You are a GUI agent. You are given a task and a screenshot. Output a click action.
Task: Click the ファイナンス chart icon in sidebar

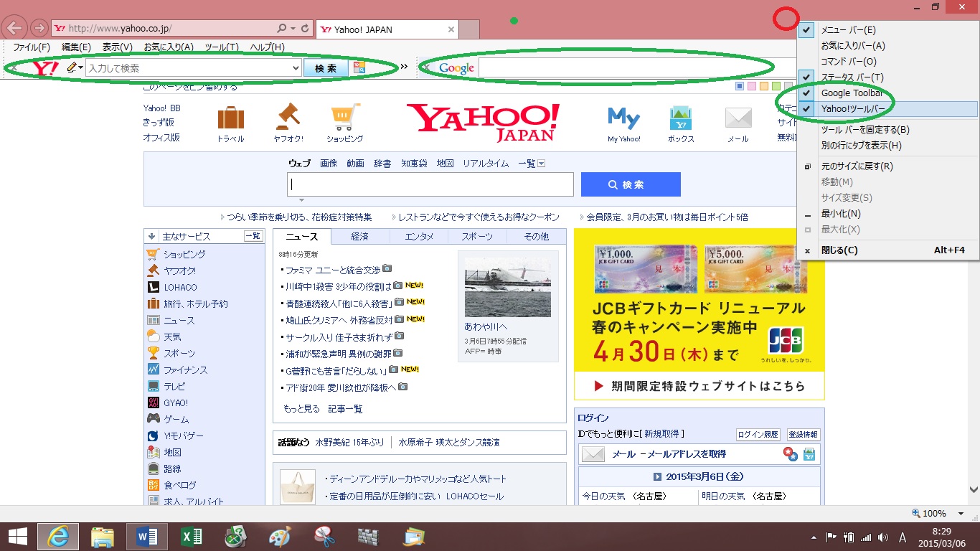click(x=153, y=369)
